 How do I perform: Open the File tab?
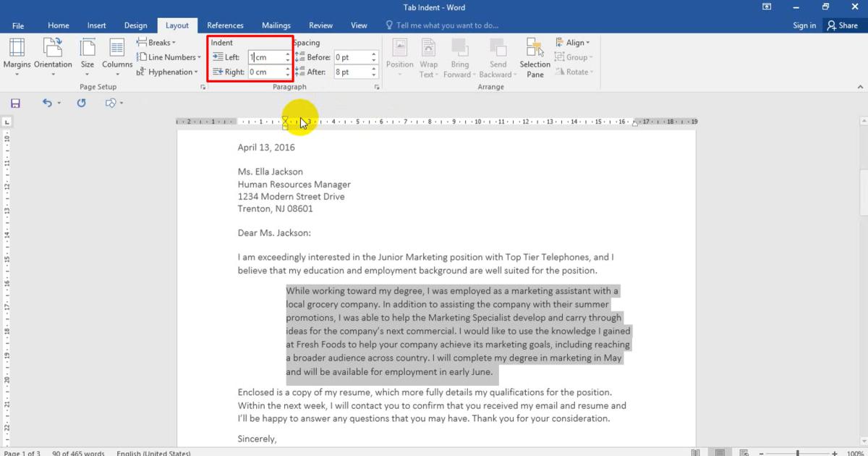point(18,25)
